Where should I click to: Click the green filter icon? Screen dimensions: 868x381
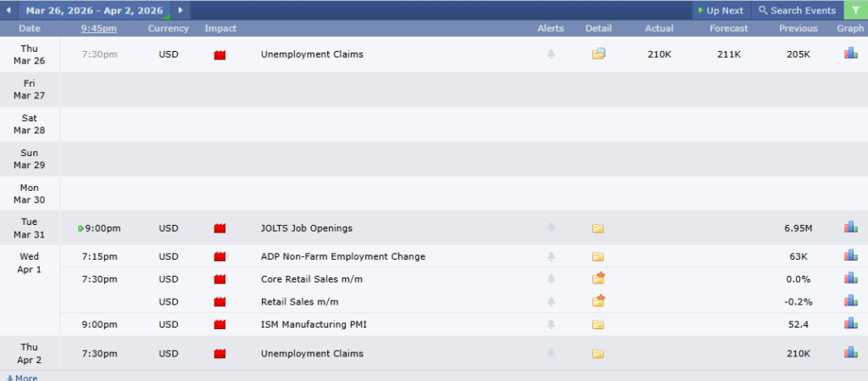pyautogui.click(x=855, y=10)
